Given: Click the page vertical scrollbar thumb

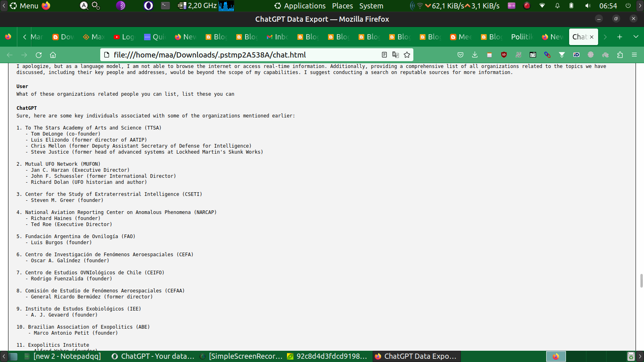Looking at the screenshot, I should coord(641,281).
